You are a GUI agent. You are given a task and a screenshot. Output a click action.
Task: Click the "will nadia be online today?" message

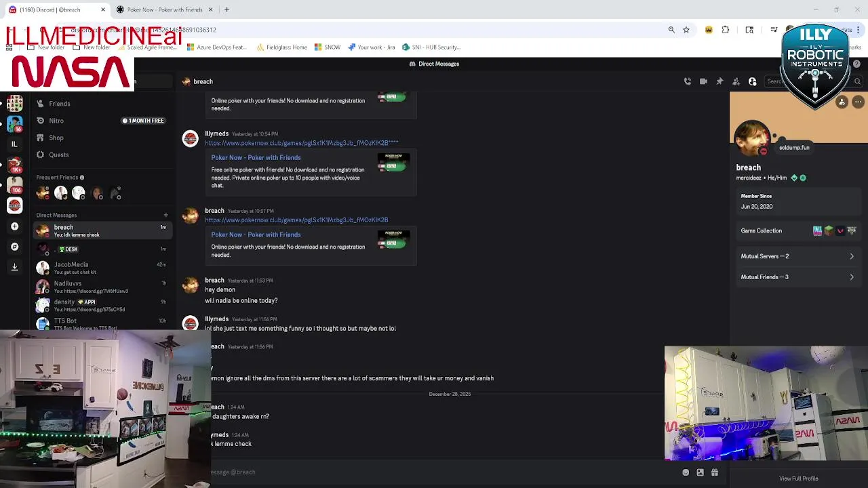(x=241, y=300)
